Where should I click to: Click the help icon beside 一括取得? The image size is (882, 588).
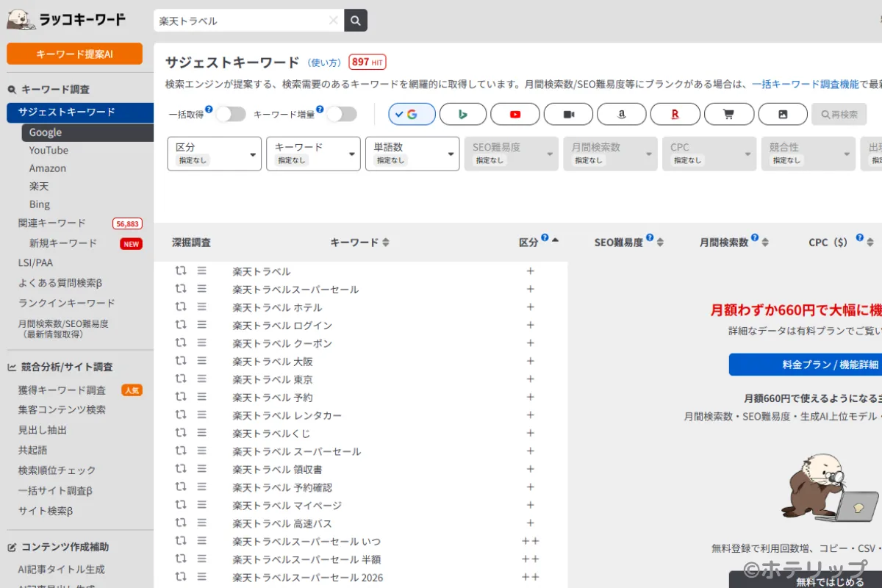(x=209, y=110)
